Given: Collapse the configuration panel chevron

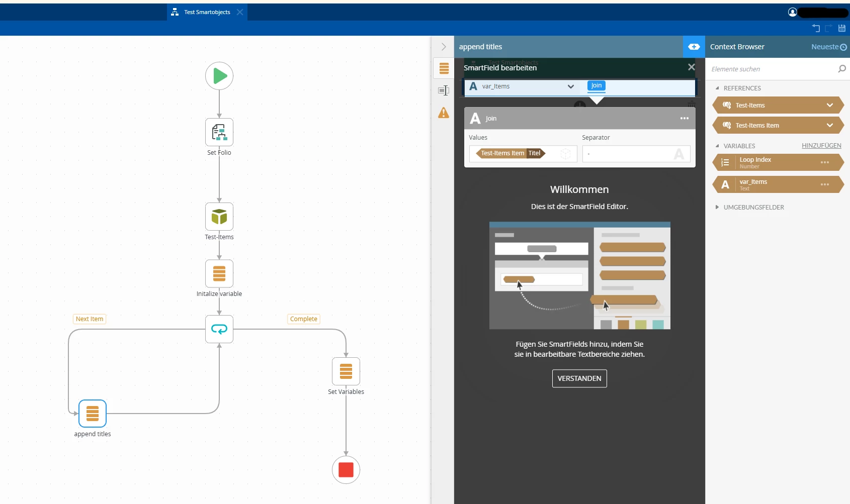Looking at the screenshot, I should 444,47.
